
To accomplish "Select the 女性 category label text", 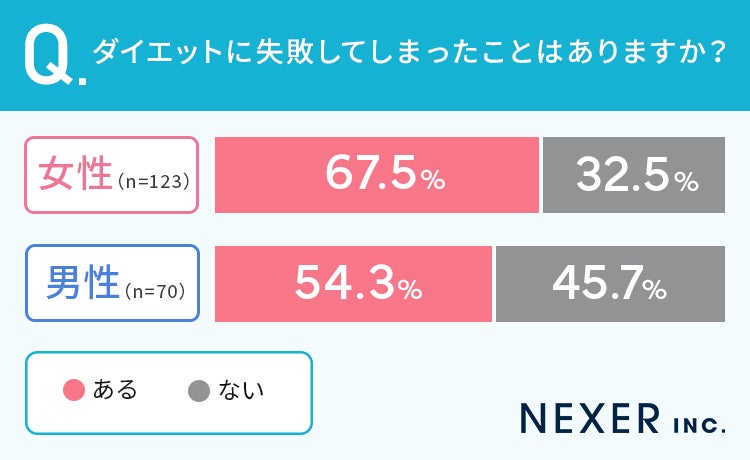I will pyautogui.click(x=73, y=175).
